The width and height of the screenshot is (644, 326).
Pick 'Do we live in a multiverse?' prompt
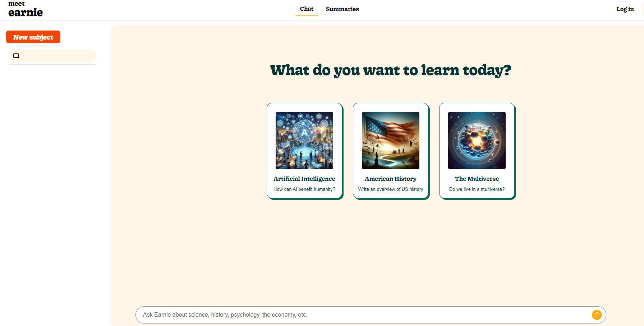(x=477, y=189)
